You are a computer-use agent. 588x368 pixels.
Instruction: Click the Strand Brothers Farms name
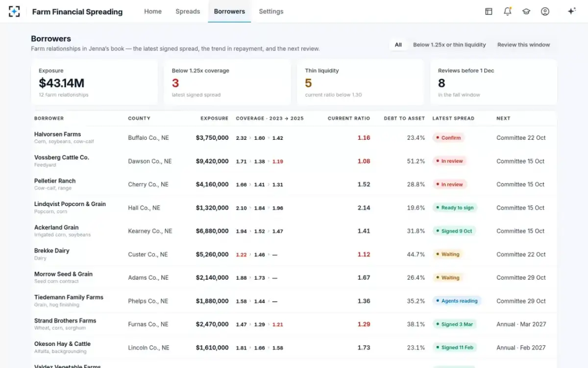tap(65, 320)
